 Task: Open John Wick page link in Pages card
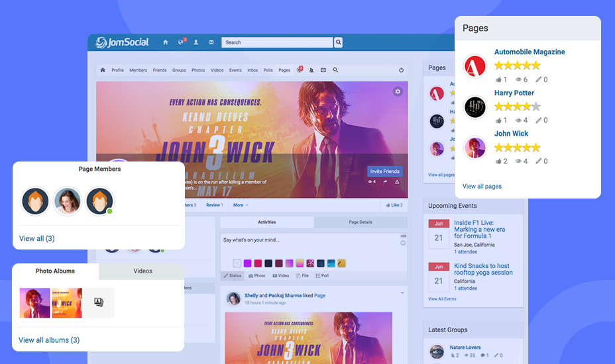[511, 134]
